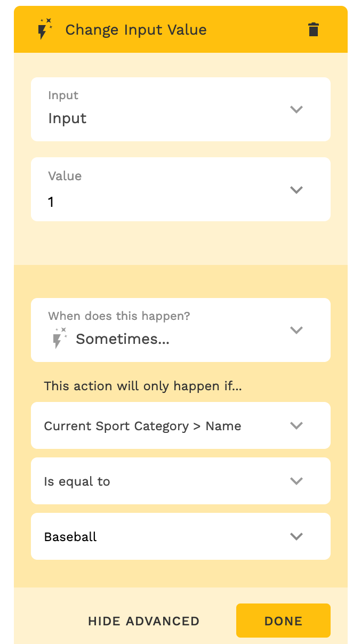
Task: Click chevron in 'Is equal to' row
Action: tap(296, 481)
